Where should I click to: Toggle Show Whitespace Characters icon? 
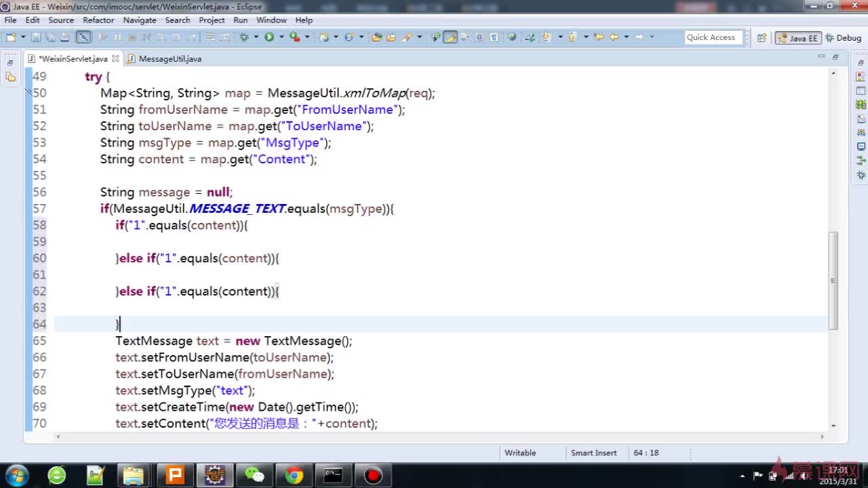(x=494, y=37)
